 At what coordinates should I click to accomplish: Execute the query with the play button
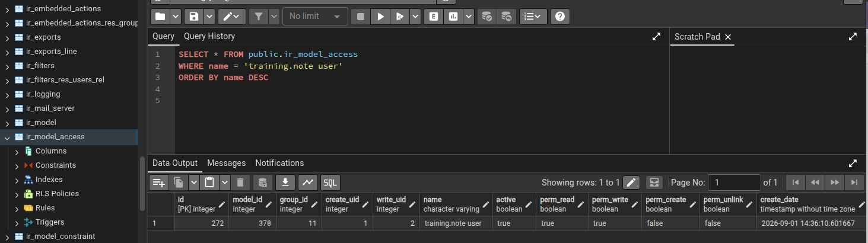point(380,17)
